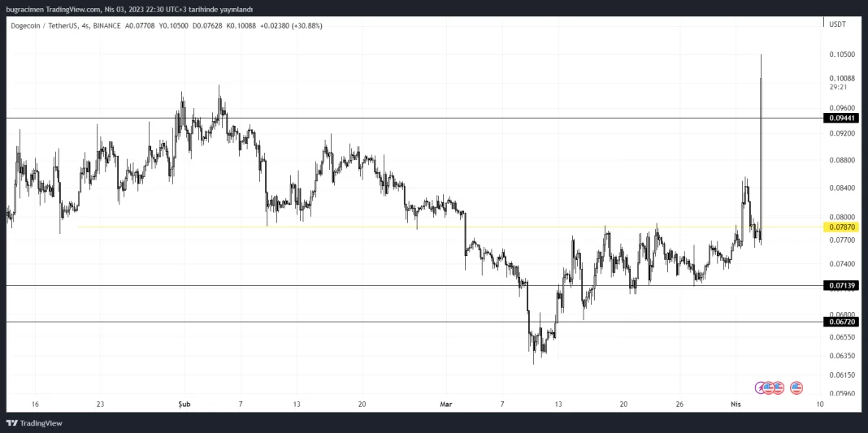Click the TradingView logo in the footer
The width and height of the screenshot is (868, 433).
(34, 423)
